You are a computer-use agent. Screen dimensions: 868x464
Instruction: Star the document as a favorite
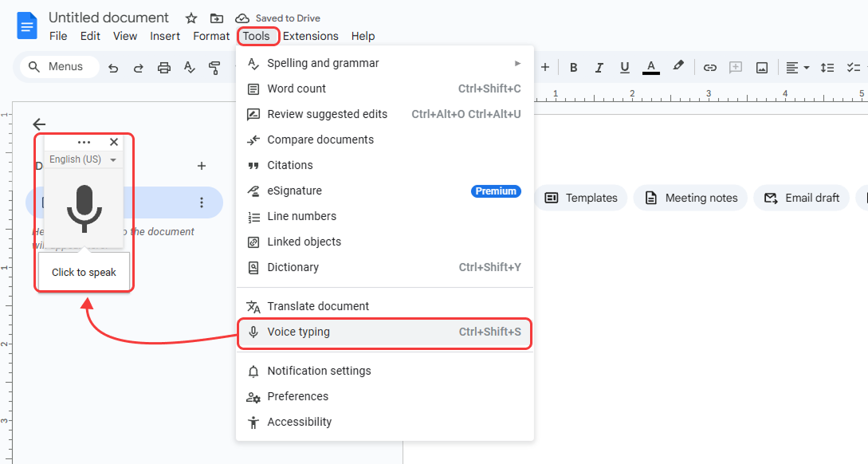pos(190,18)
